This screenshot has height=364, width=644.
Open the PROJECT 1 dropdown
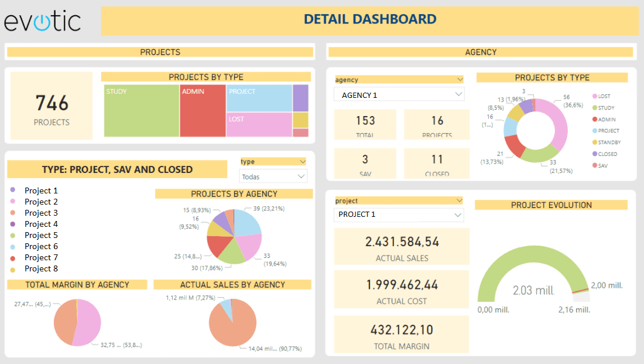[x=399, y=215]
